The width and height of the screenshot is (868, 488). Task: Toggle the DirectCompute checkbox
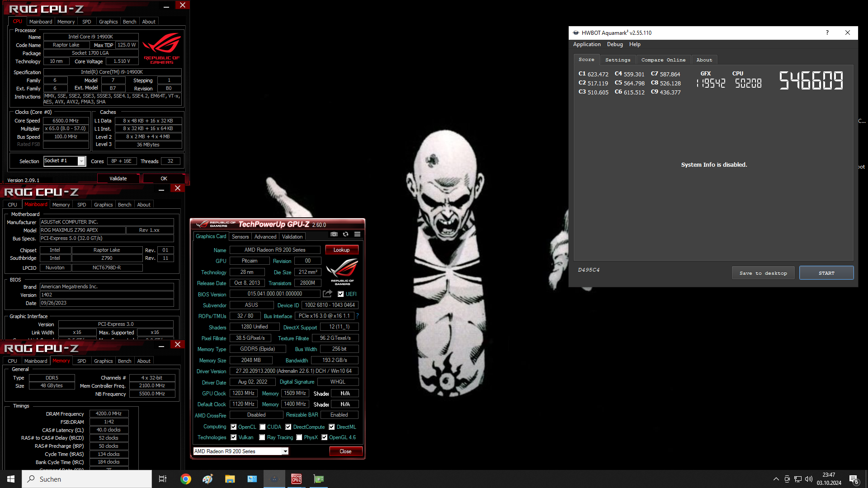click(288, 427)
